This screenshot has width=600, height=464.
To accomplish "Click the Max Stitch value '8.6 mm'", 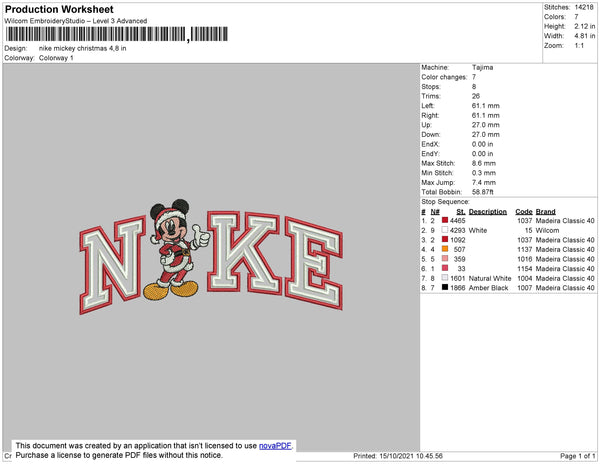I will [x=484, y=163].
